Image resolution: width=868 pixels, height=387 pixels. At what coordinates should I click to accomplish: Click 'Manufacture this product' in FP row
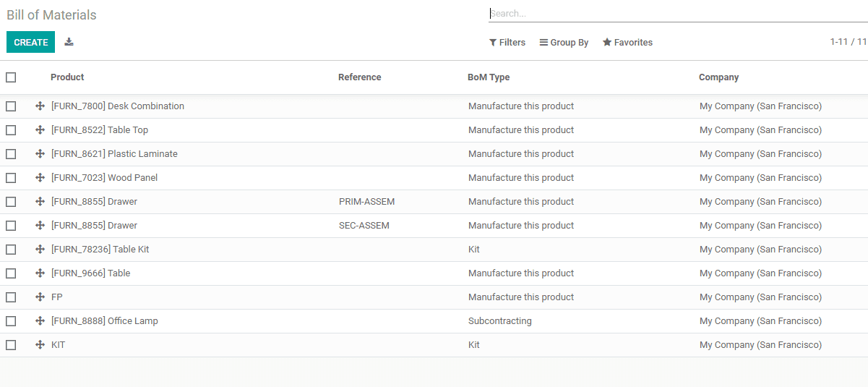point(521,297)
